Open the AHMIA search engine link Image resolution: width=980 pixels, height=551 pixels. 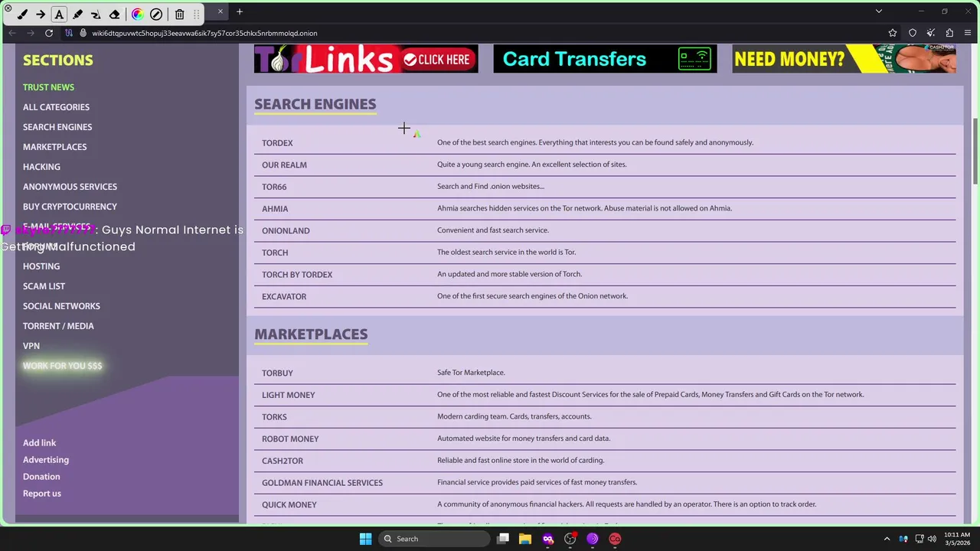pyautogui.click(x=275, y=209)
